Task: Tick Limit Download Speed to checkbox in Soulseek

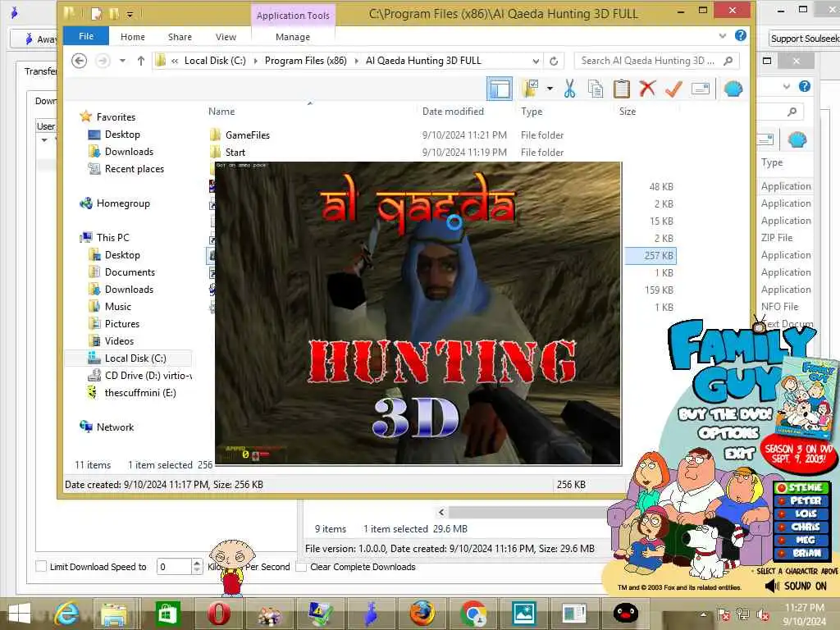Action: click(41, 566)
